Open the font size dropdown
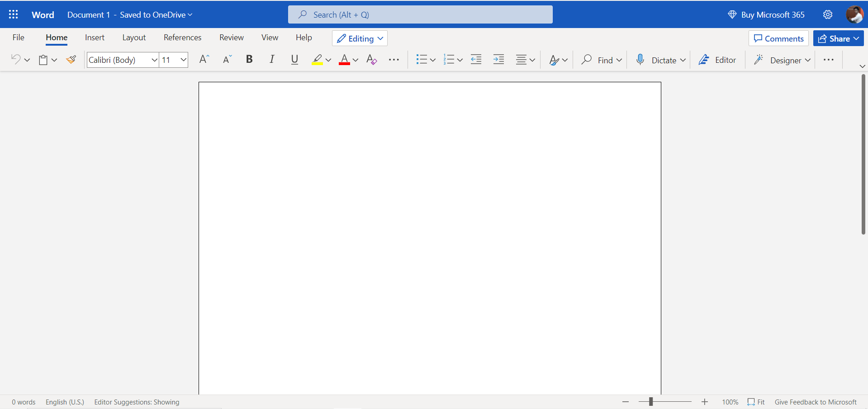Viewport: 868px width, 409px height. [x=183, y=60]
